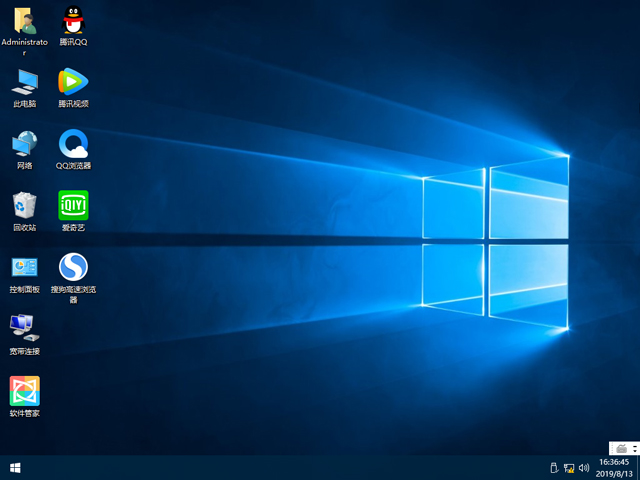Click the input method keyboard icon on language bar
The height and width of the screenshot is (480, 640).
(x=622, y=448)
